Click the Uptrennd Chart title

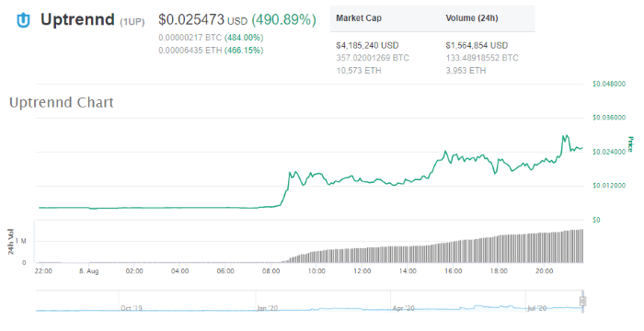(x=62, y=102)
